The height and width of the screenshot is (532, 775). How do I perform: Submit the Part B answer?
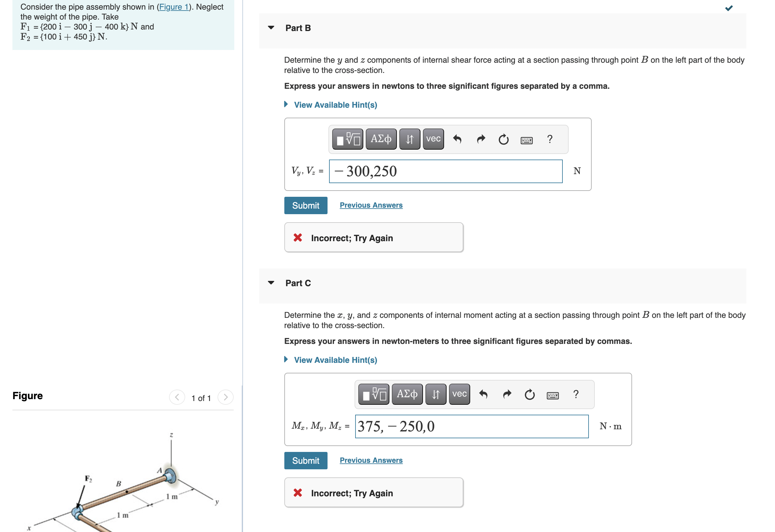click(x=305, y=205)
